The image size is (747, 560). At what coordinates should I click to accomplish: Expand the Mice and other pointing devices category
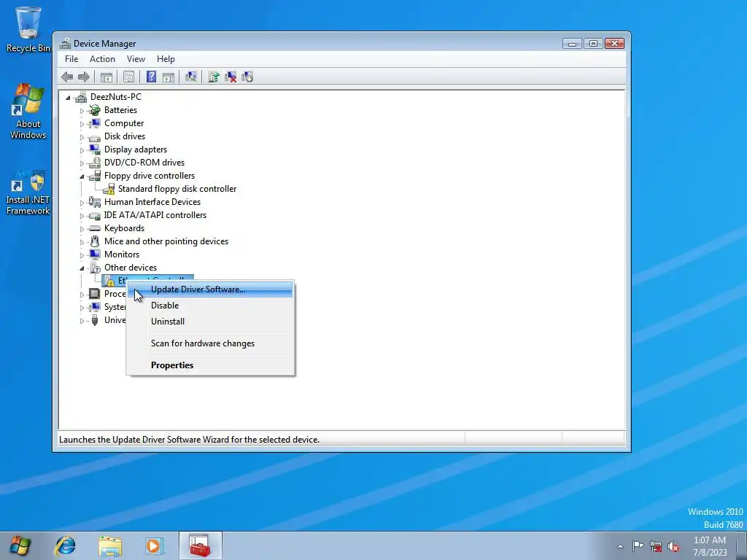pyautogui.click(x=82, y=242)
